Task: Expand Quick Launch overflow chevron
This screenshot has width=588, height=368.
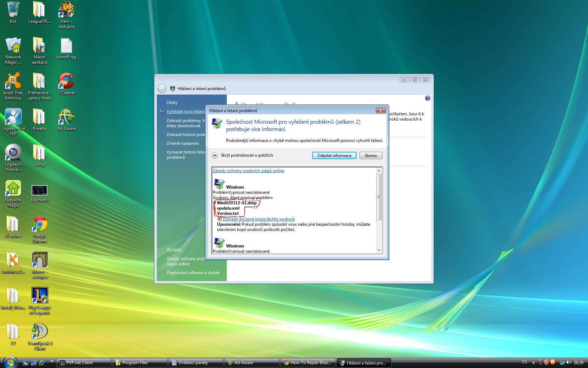Action: click(x=52, y=361)
